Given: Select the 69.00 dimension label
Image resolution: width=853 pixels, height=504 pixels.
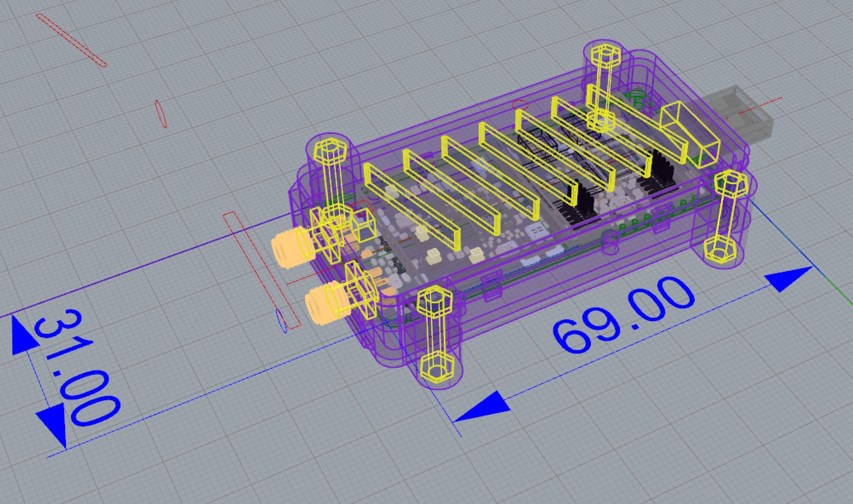Looking at the screenshot, I should pyautogui.click(x=625, y=315).
